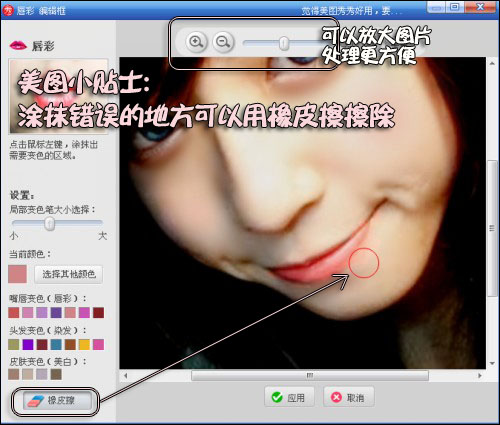Choose the brown hair color swatch
This screenshot has height=425, width=500.
70,344
